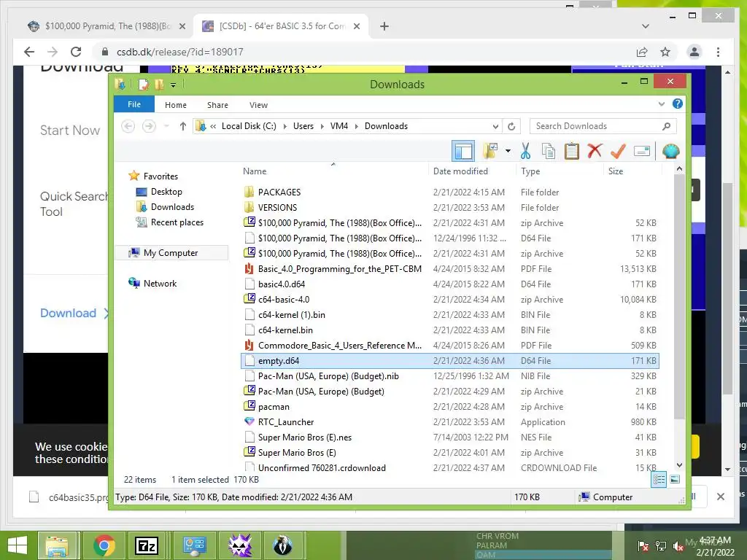Click the Chrome address bar URL
This screenshot has height=560, width=747.
click(x=180, y=52)
